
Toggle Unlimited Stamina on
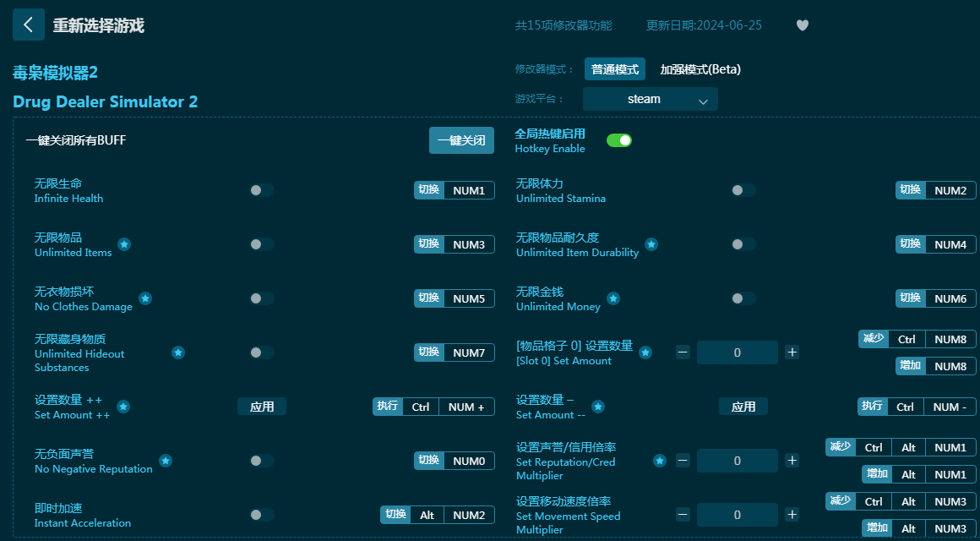tap(743, 190)
